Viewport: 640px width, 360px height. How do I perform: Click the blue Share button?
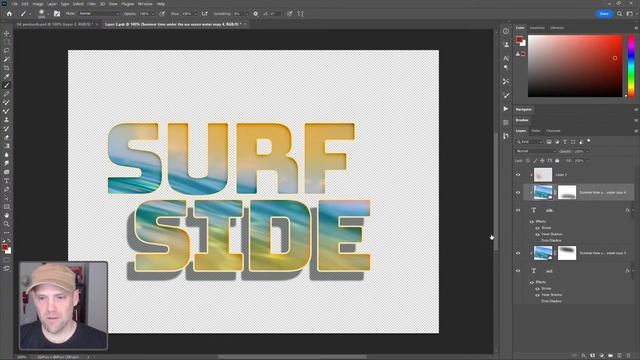click(604, 13)
